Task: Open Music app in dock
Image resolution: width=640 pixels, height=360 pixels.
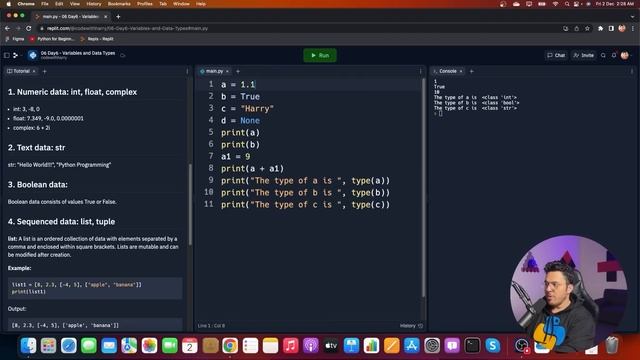Action: click(x=291, y=346)
